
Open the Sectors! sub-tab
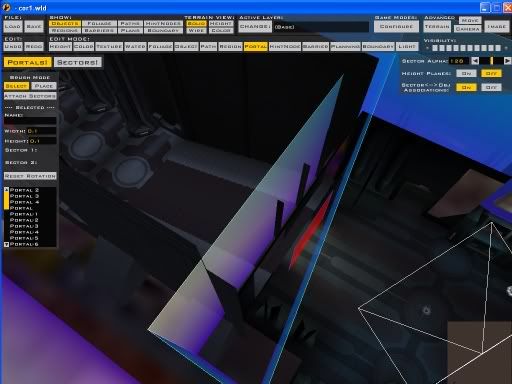pyautogui.click(x=78, y=62)
